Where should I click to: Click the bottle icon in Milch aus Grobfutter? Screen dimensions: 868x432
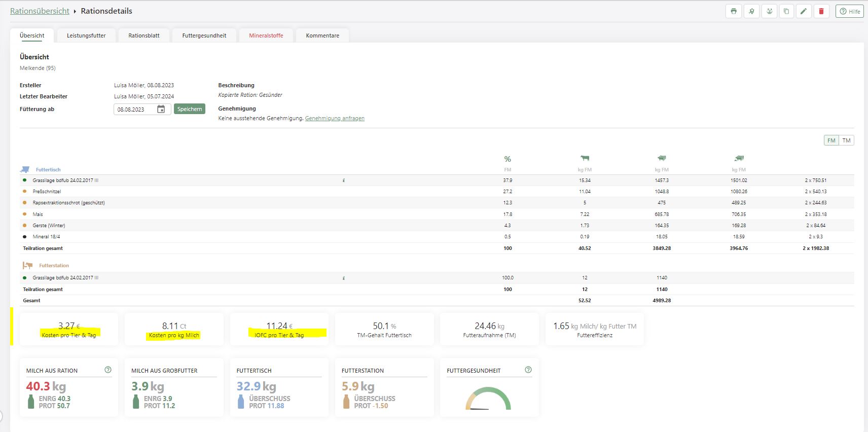[135, 402]
